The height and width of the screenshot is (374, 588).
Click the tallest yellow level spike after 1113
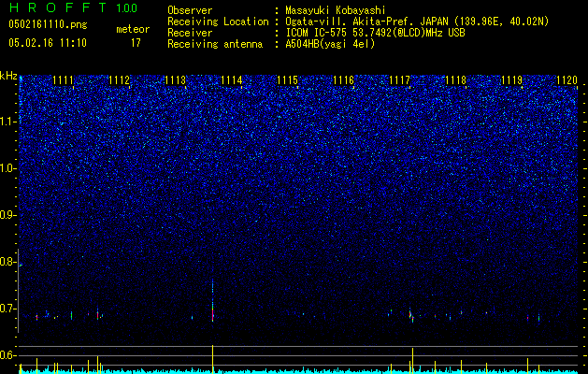point(212,359)
